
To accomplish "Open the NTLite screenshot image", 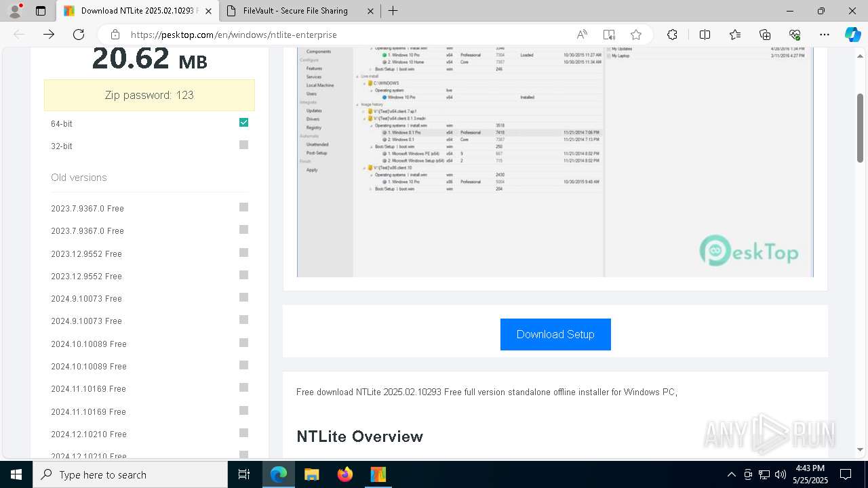I will pyautogui.click(x=555, y=162).
